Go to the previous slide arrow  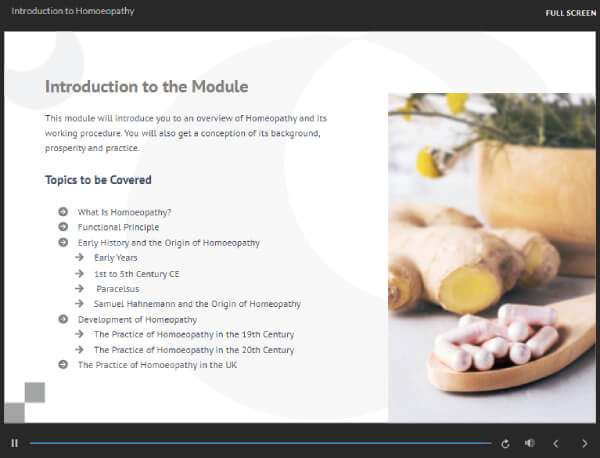pyautogui.click(x=557, y=443)
